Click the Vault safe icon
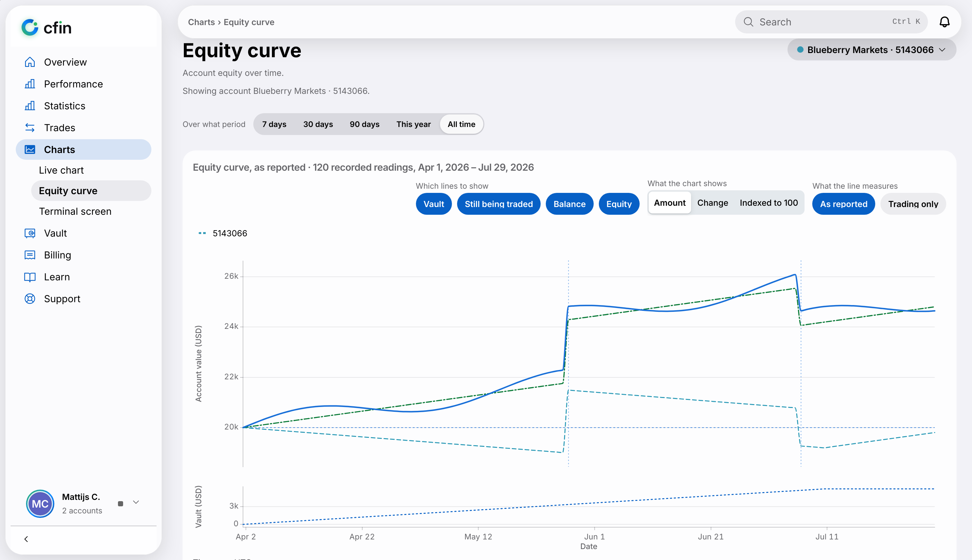Image resolution: width=972 pixels, height=560 pixels. click(x=30, y=233)
